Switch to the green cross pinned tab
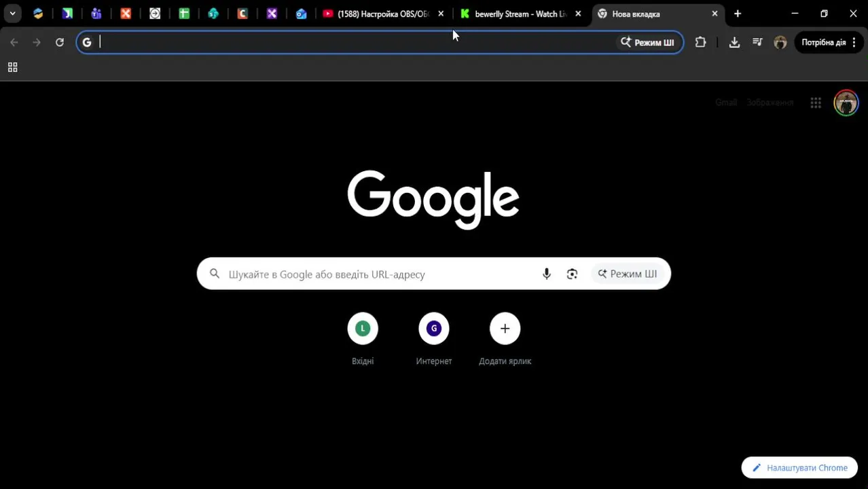 click(x=184, y=14)
